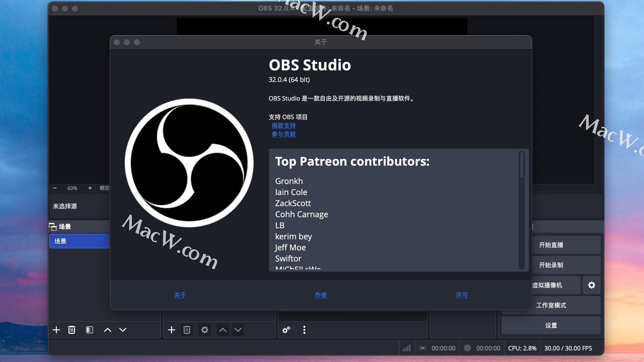This screenshot has width=644, height=362.
Task: Open audio mixer three-dot menu
Action: click(304, 330)
